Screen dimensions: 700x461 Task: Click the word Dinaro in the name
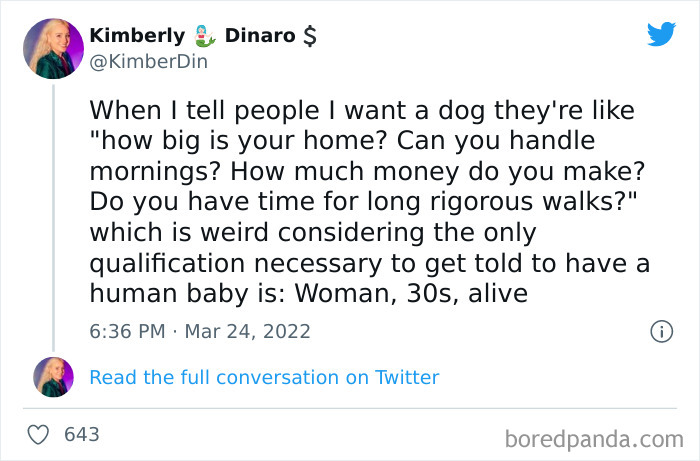(260, 36)
